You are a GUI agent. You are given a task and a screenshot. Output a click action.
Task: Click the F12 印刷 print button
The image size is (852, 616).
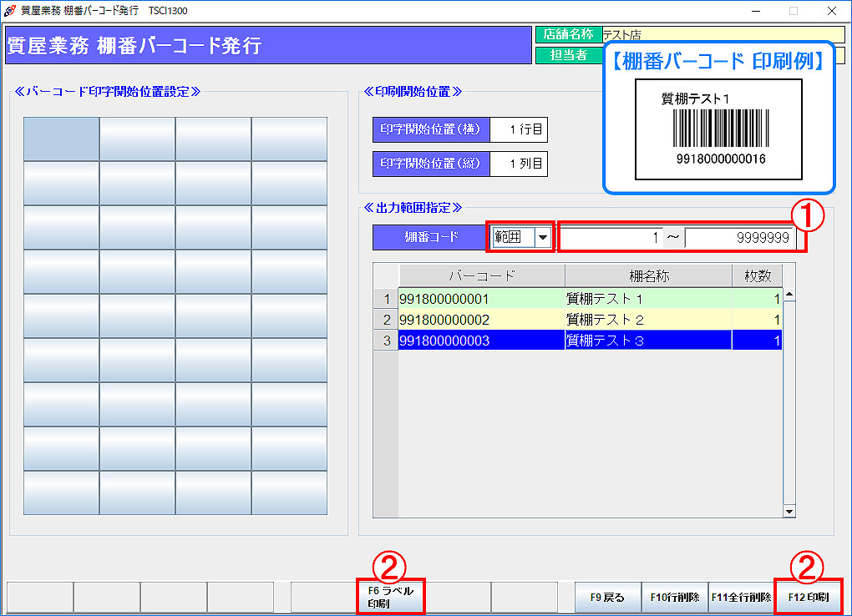click(x=808, y=598)
